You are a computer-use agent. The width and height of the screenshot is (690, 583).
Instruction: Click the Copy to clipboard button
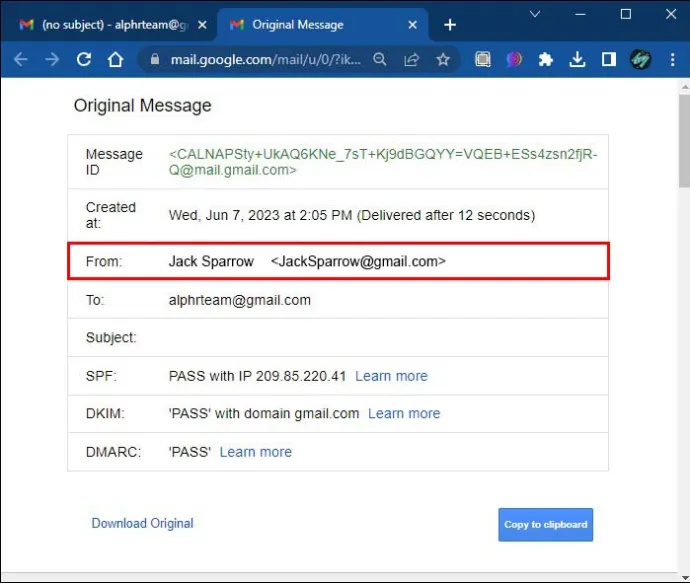(546, 524)
